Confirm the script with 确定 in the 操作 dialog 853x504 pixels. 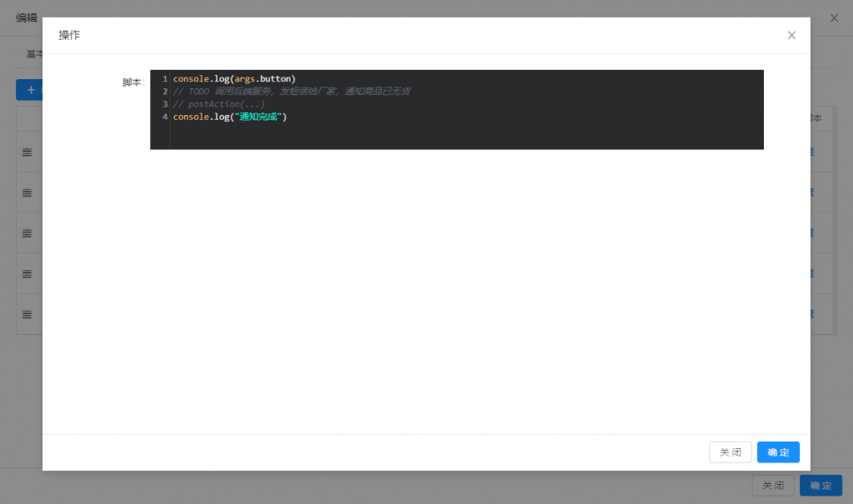778,452
